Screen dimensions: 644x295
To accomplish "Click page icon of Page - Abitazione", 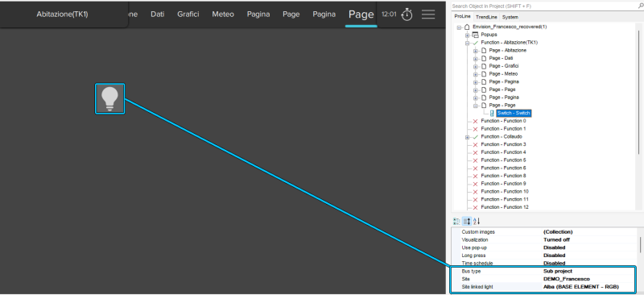I will [484, 50].
